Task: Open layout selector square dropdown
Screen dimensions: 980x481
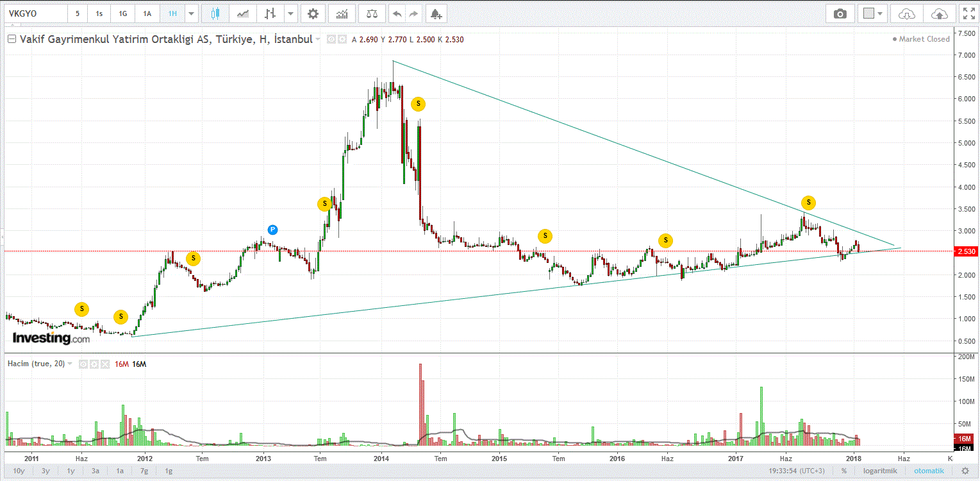Action: [873, 13]
